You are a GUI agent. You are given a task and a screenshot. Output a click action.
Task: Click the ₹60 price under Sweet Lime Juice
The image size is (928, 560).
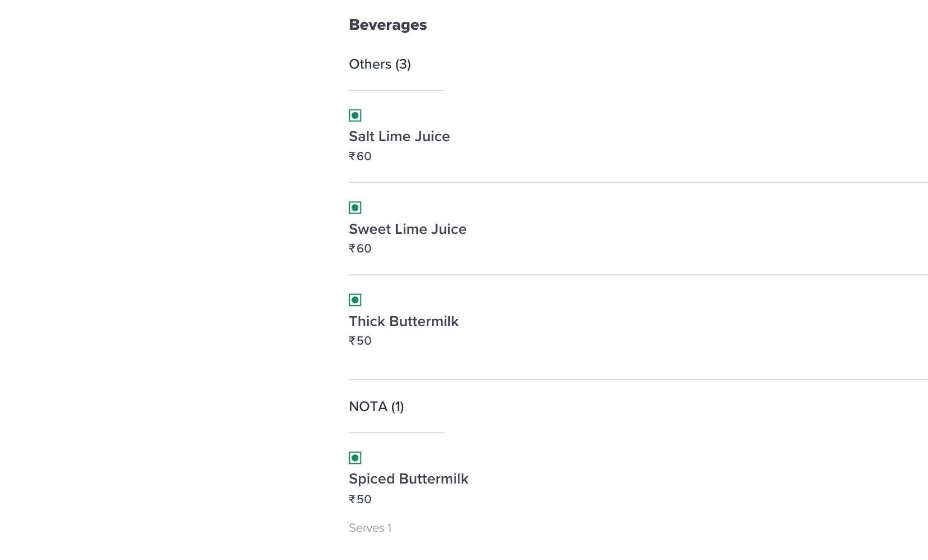coord(360,249)
